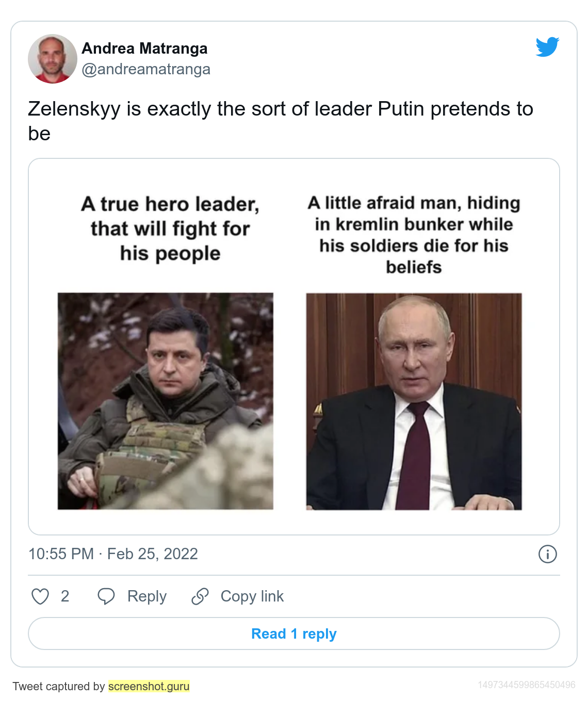Click Andrea Matranga's profile avatar
This screenshot has width=588, height=715.
click(x=53, y=59)
